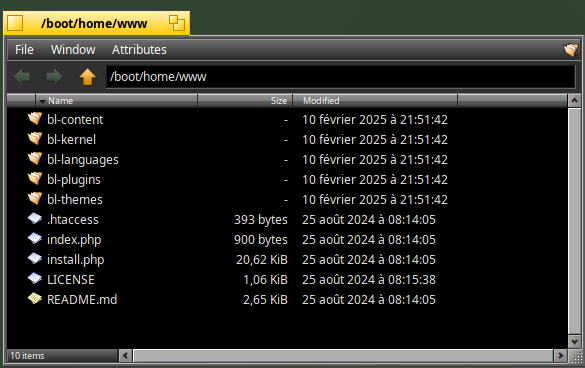Open the Window menu
The image size is (585, 368).
(73, 50)
